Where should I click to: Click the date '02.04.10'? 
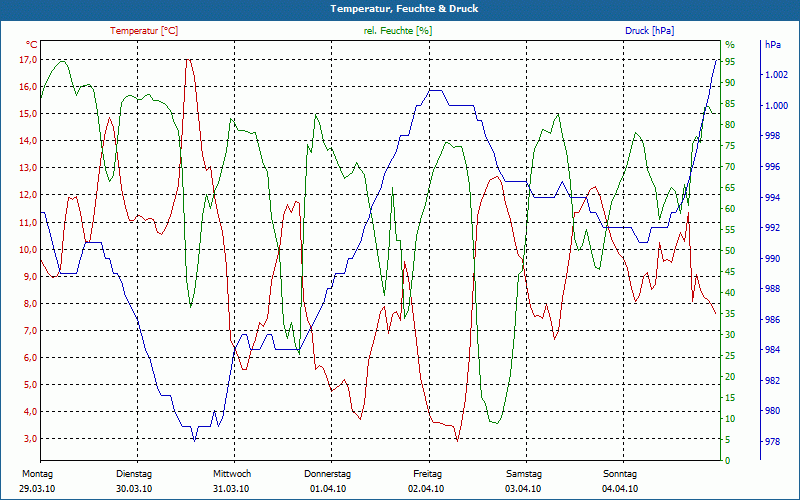[426, 489]
